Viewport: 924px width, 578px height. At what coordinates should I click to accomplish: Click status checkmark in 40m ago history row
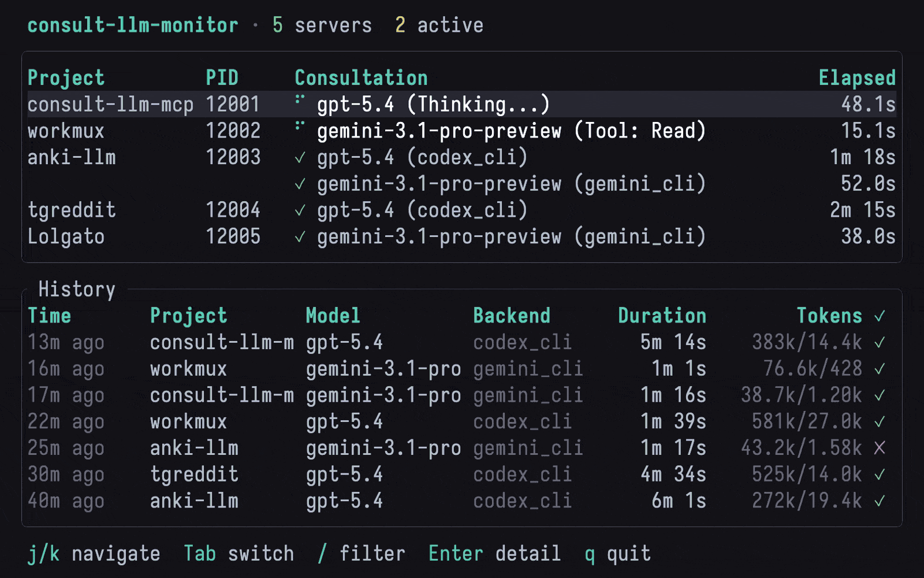(x=880, y=502)
